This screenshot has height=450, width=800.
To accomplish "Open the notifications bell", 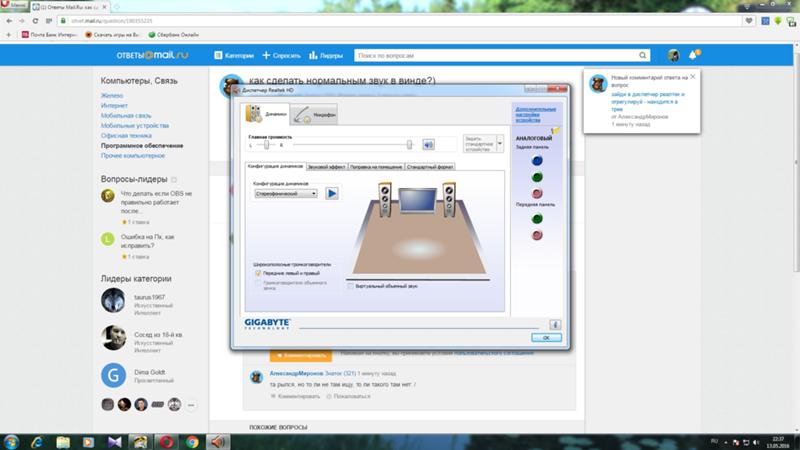I will pos(693,55).
